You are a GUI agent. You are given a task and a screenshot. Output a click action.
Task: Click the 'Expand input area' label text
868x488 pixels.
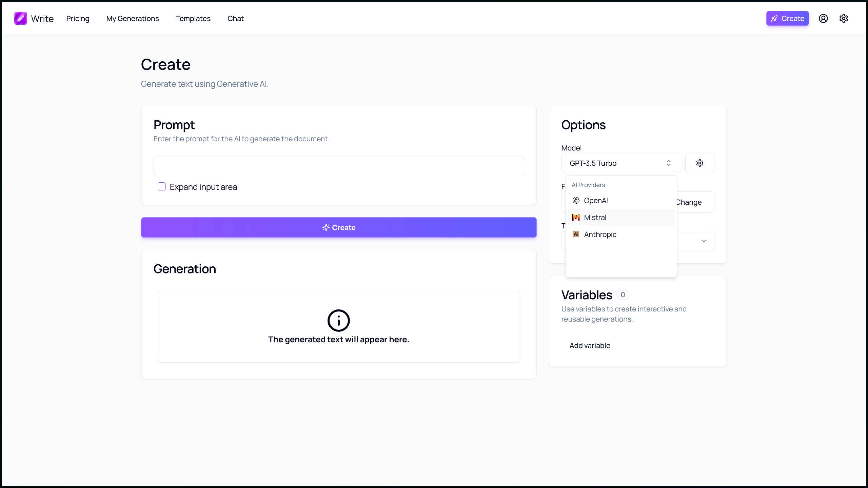[x=203, y=187]
